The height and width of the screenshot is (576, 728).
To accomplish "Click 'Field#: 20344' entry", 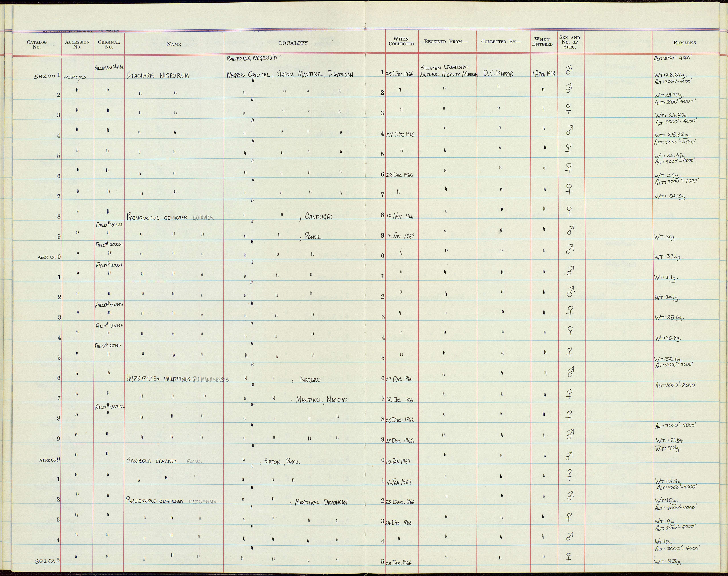I will 109,225.
